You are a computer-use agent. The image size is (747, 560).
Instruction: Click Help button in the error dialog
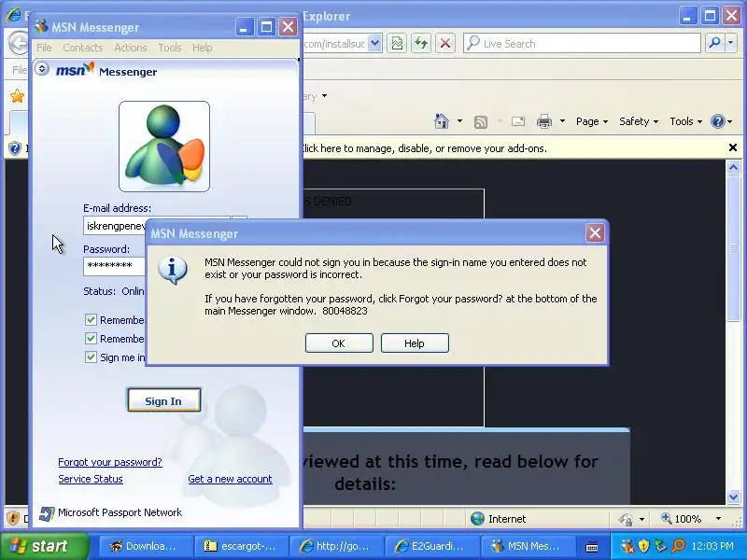coord(415,343)
